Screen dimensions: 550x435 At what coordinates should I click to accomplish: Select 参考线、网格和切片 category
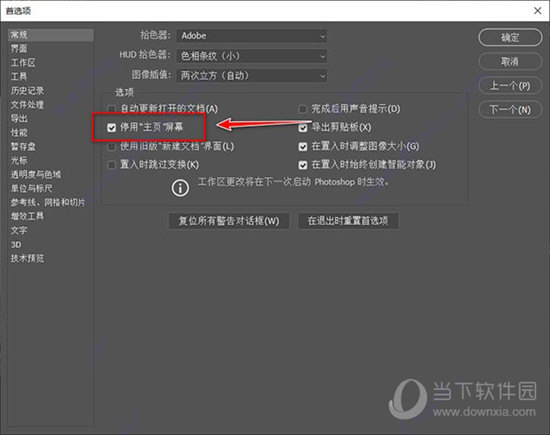pos(48,202)
